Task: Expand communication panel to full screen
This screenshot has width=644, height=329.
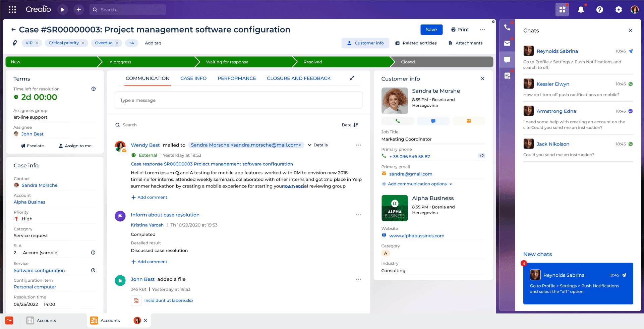Action: [x=352, y=78]
